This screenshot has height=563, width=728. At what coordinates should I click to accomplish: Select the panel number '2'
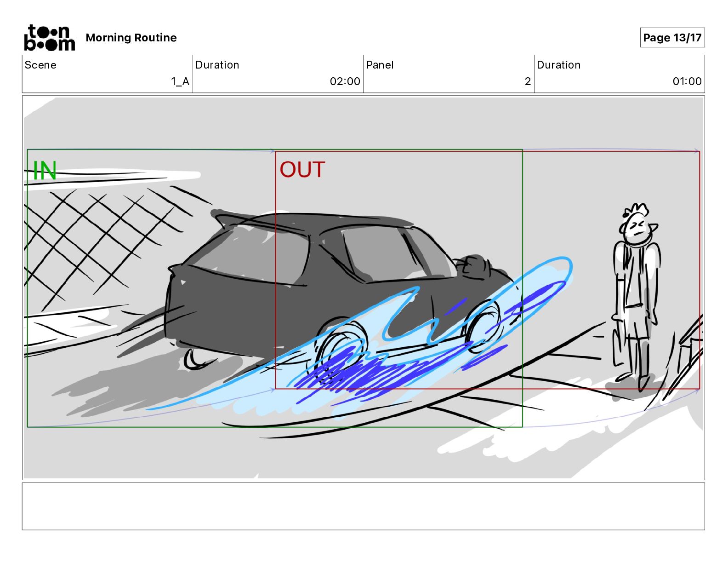pyautogui.click(x=528, y=81)
